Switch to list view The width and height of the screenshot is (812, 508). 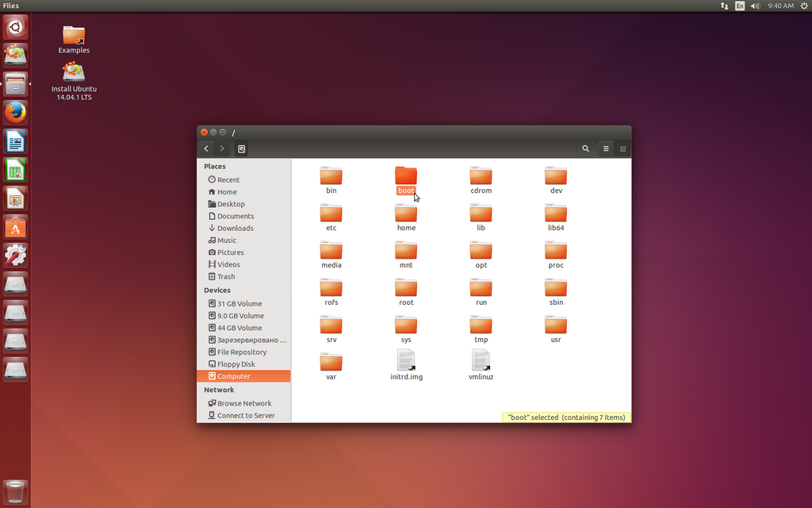pyautogui.click(x=606, y=148)
